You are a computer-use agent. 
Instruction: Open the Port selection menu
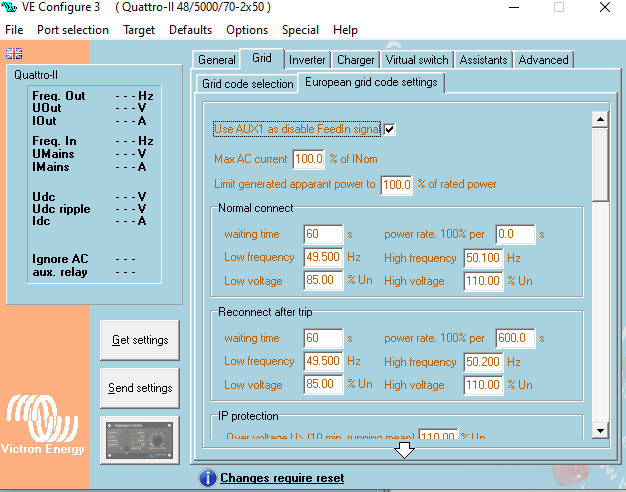click(x=73, y=30)
